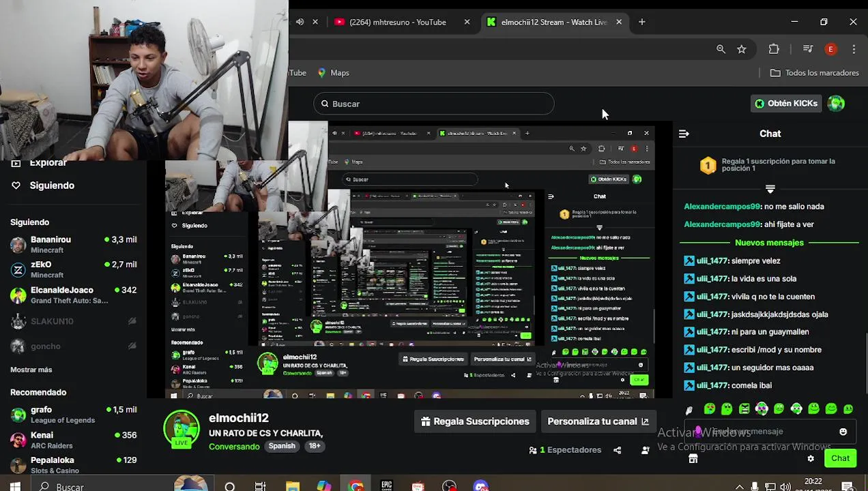The width and height of the screenshot is (868, 491).
Task: Open recommended Pepalaloka channel
Action: pyautogui.click(x=73, y=465)
